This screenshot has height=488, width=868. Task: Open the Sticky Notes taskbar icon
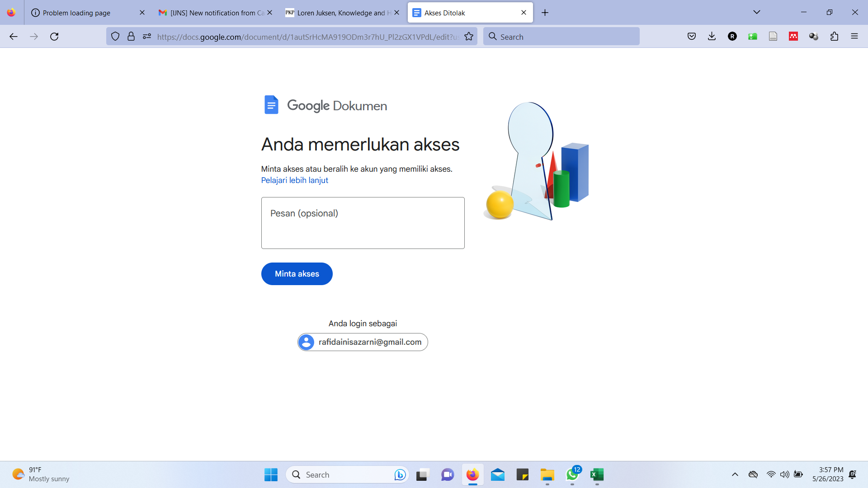point(523,475)
